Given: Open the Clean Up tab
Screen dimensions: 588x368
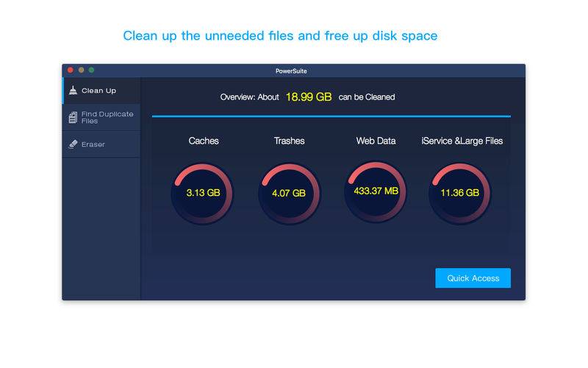Looking at the screenshot, I should pyautogui.click(x=101, y=91).
